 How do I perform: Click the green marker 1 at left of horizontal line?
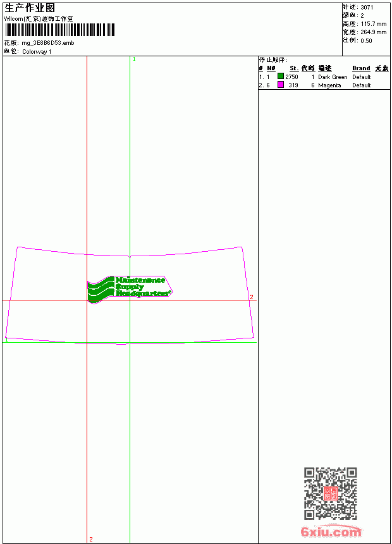tap(6, 340)
